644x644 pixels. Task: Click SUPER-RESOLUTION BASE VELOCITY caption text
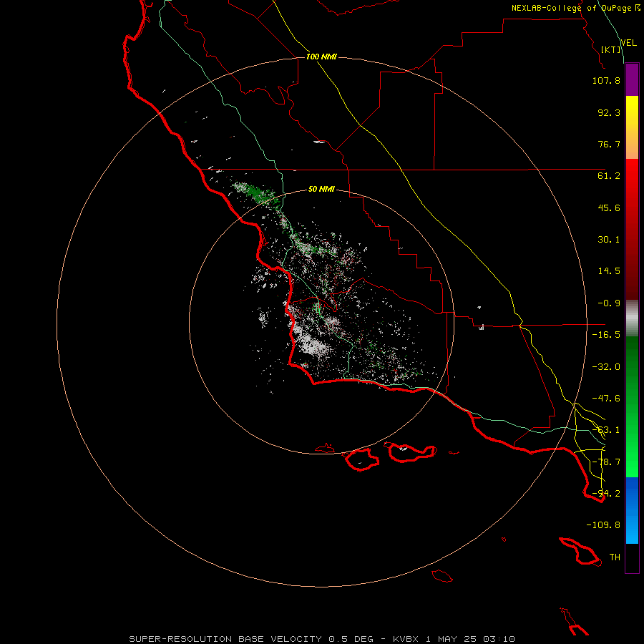coord(225,639)
